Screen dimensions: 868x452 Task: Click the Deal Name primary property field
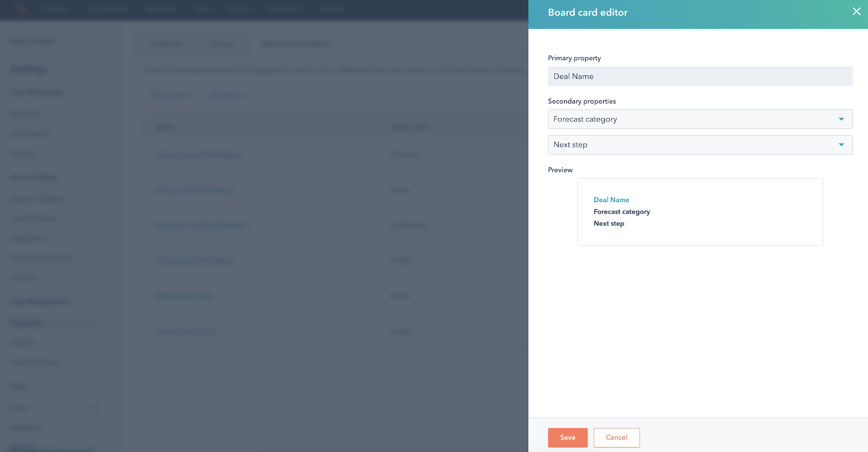[x=700, y=76]
